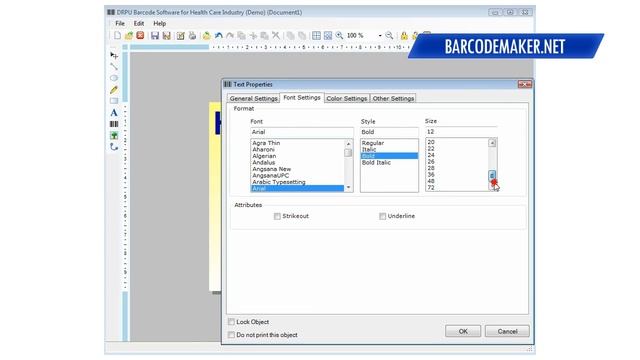Enable the Underline checkbox
Screen dimensions: 640x360
pos(382,216)
